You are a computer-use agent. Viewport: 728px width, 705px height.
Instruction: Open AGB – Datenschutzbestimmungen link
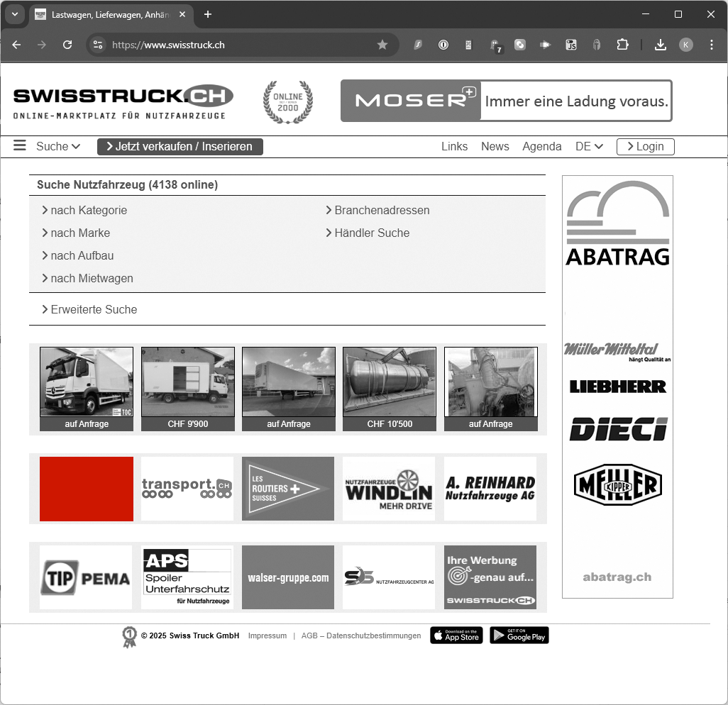[x=361, y=635]
